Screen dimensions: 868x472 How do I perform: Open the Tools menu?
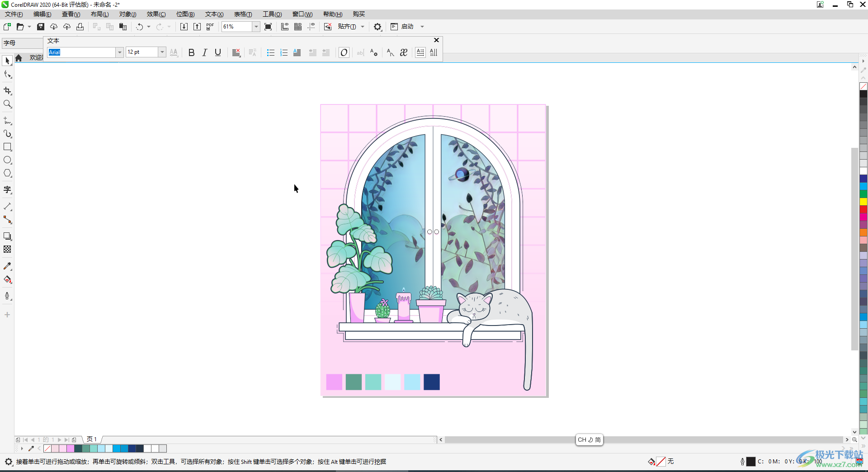[x=272, y=14]
